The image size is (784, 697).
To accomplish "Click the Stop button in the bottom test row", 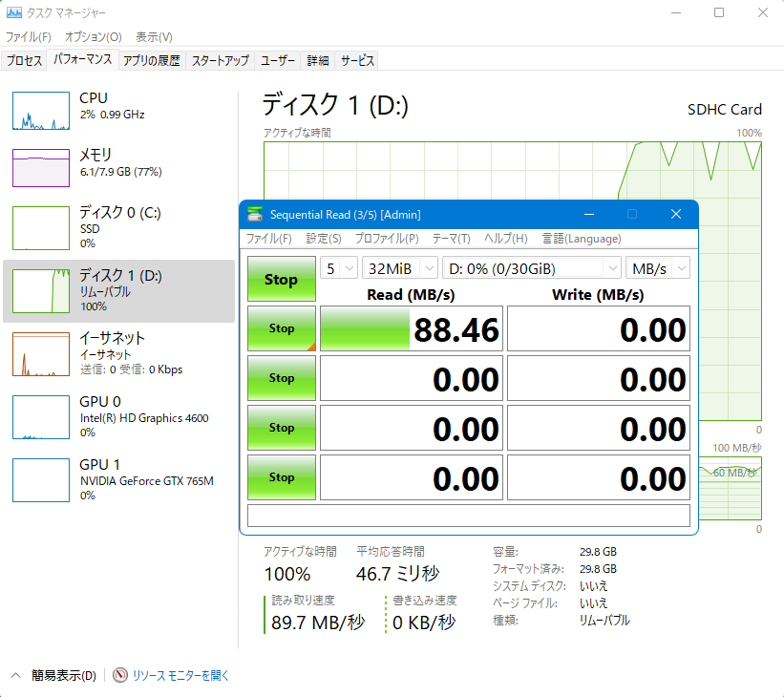I will (x=282, y=477).
